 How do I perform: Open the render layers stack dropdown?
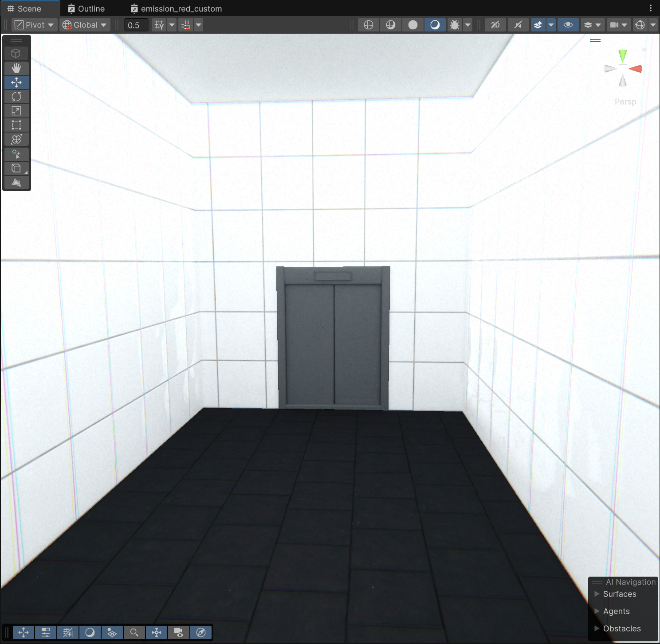pos(592,25)
